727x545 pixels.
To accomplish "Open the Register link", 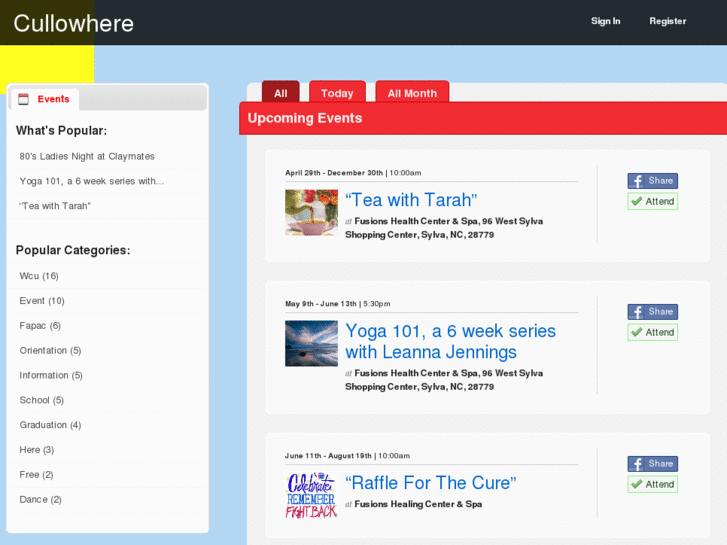I will pyautogui.click(x=667, y=21).
